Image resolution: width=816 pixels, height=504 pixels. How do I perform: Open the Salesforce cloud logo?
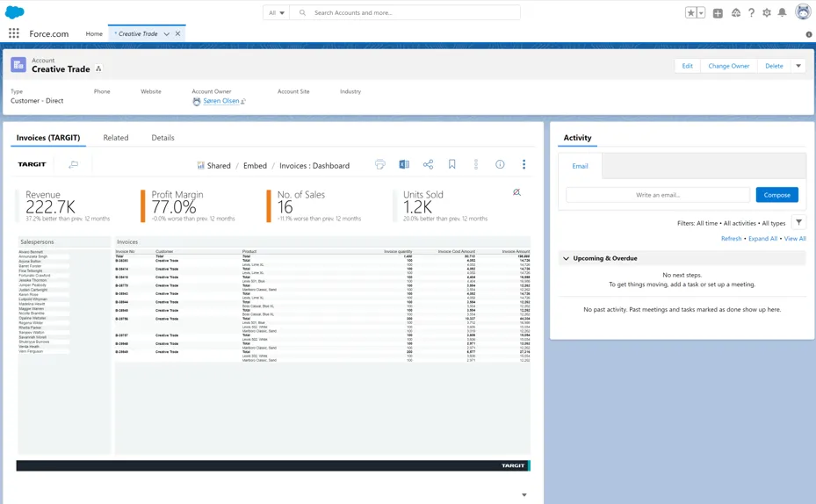tap(15, 12)
